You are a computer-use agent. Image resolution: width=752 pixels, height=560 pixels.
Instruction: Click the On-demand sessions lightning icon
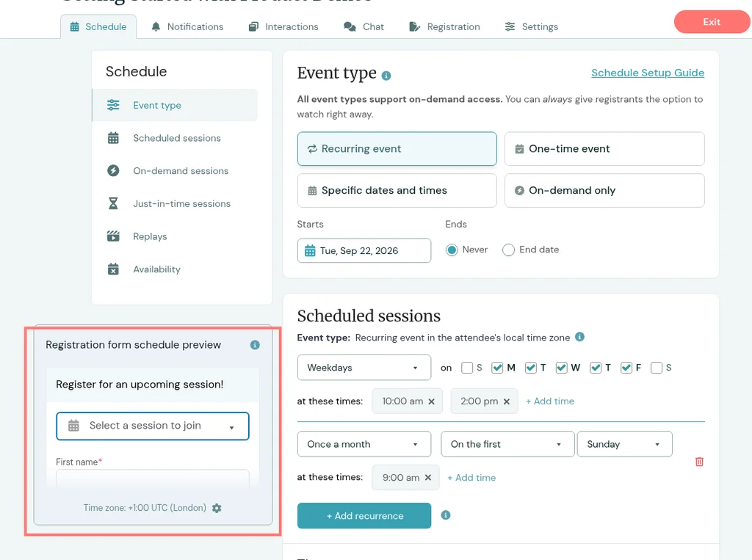[x=113, y=171]
